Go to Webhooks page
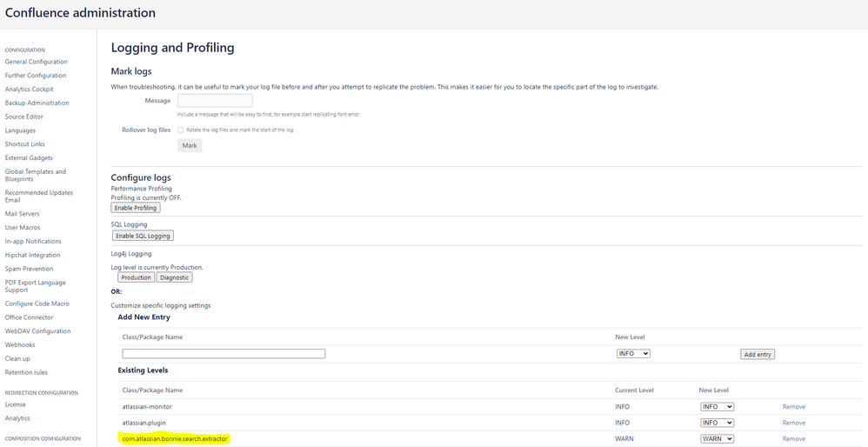Screen dimensions: 868x447 (x=20, y=345)
